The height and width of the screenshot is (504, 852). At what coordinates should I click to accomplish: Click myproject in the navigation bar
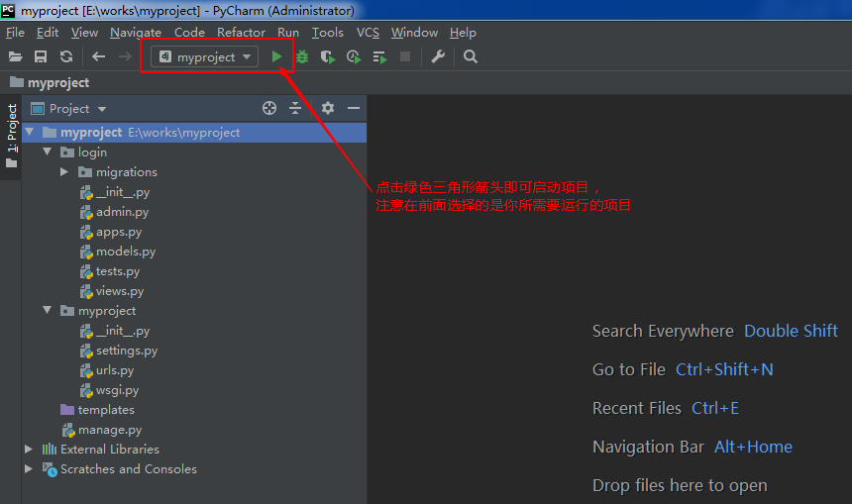point(50,82)
